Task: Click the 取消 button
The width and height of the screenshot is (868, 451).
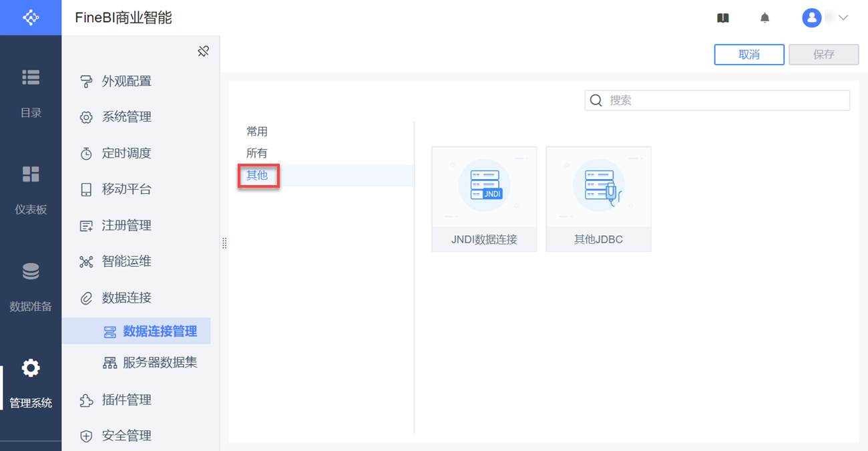Action: [x=749, y=55]
